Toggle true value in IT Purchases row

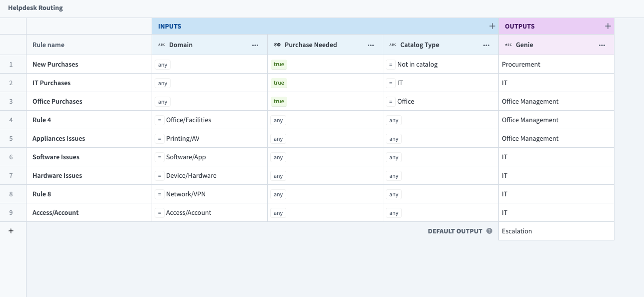pos(279,83)
